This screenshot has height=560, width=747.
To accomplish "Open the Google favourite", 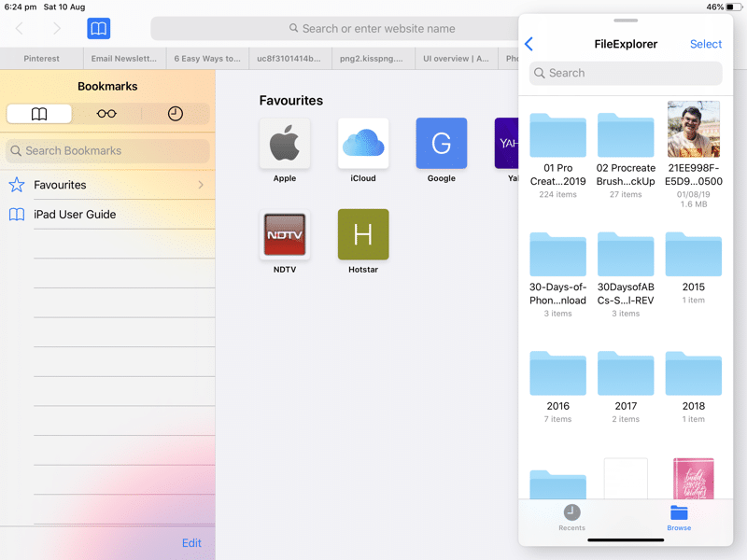I will [x=441, y=142].
